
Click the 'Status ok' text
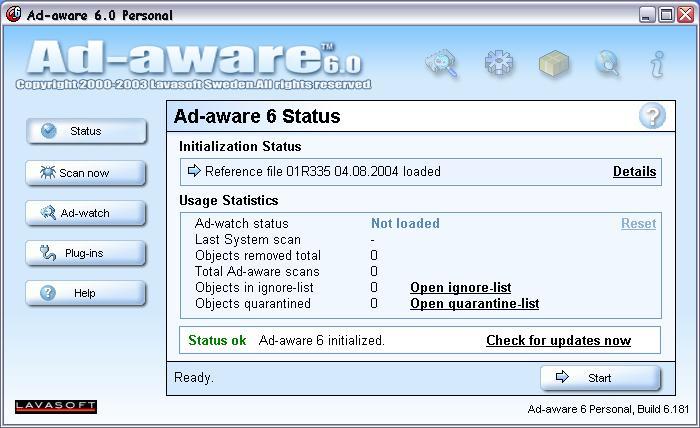click(x=217, y=340)
